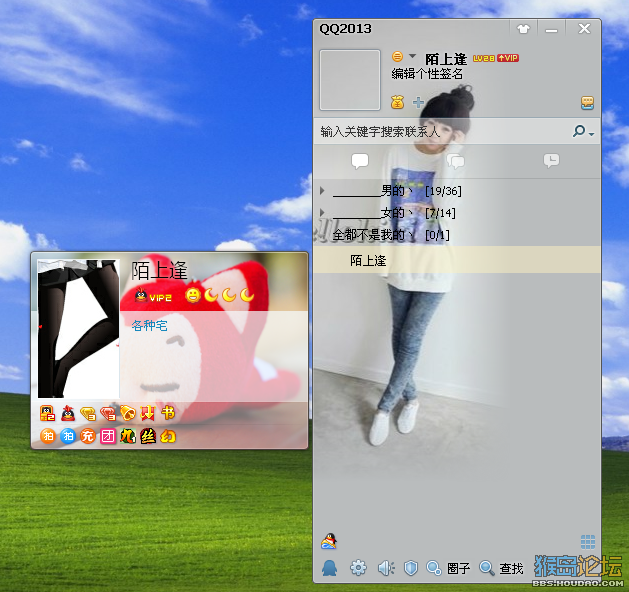
Task: Click the orange busy status icon
Action: [x=397, y=57]
